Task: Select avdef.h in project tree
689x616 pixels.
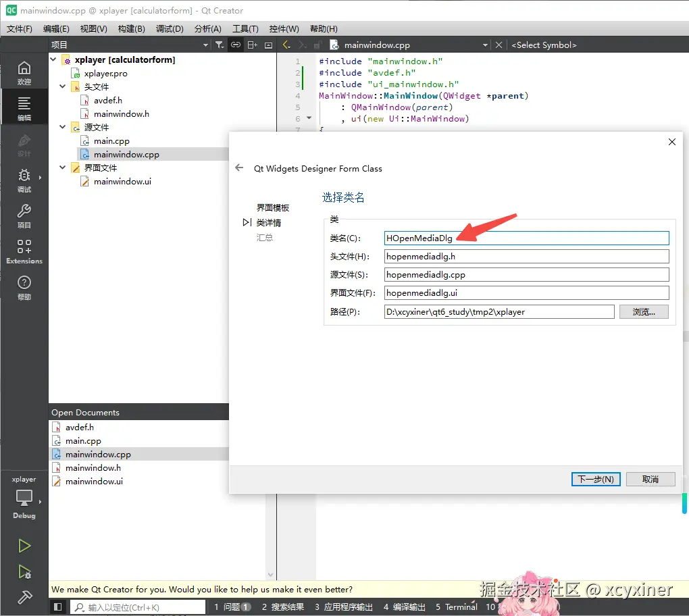Action: [107, 100]
